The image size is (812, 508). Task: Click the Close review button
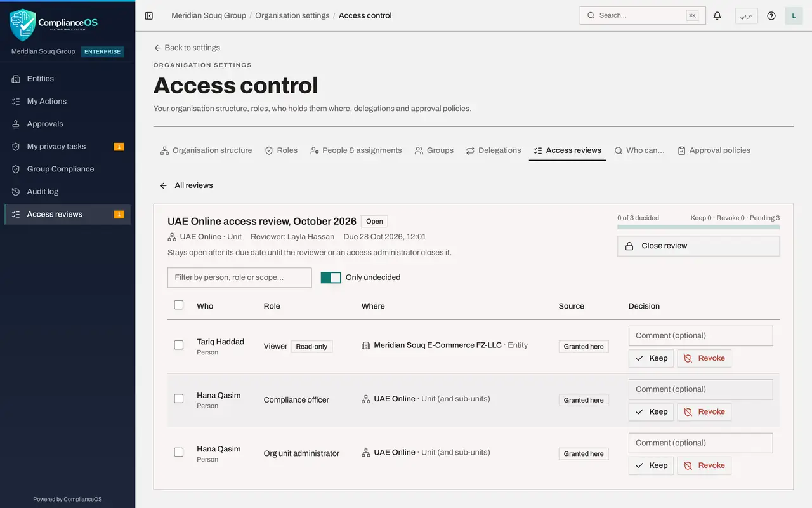pyautogui.click(x=698, y=246)
